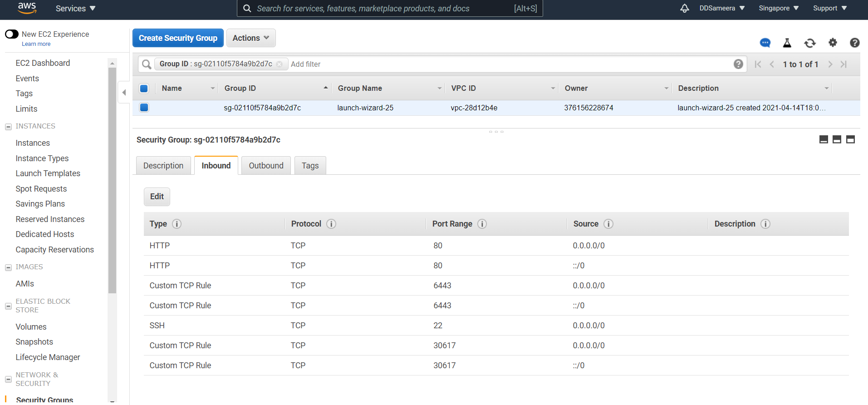Image resolution: width=868 pixels, height=405 pixels.
Task: Go to previous page of results
Action: [x=772, y=64]
